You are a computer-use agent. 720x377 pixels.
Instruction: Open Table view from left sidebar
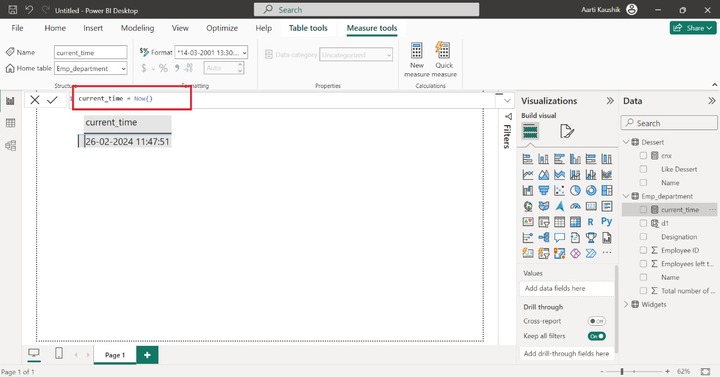pos(10,123)
